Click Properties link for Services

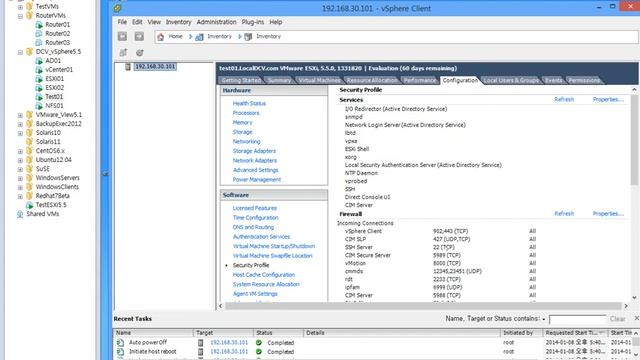(608, 99)
